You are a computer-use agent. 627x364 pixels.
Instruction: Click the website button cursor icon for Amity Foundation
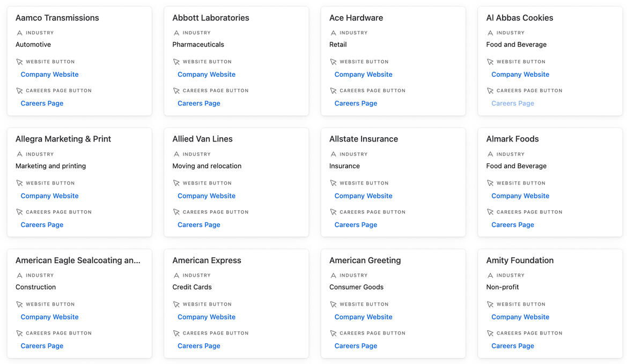490,304
